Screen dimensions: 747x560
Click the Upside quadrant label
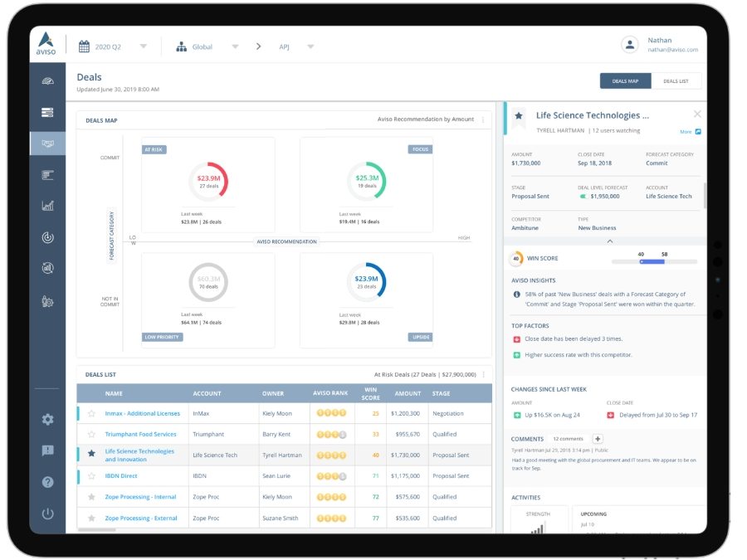pyautogui.click(x=421, y=337)
